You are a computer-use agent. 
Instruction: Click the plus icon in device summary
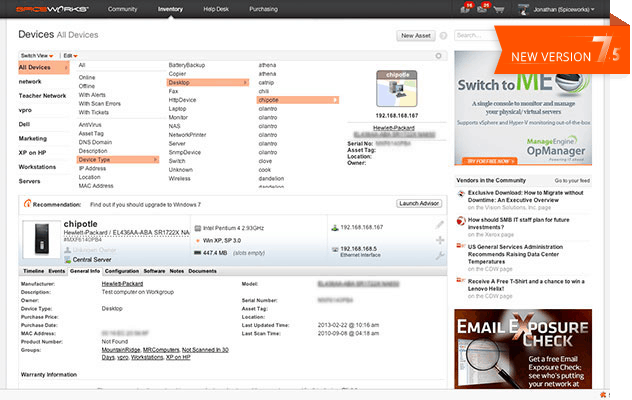pos(439,241)
